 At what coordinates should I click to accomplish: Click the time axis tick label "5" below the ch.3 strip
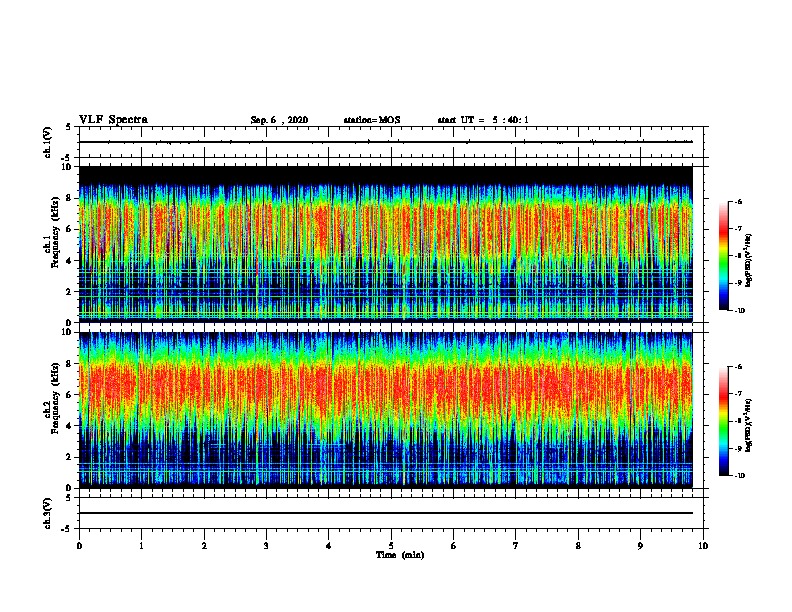pyautogui.click(x=391, y=546)
